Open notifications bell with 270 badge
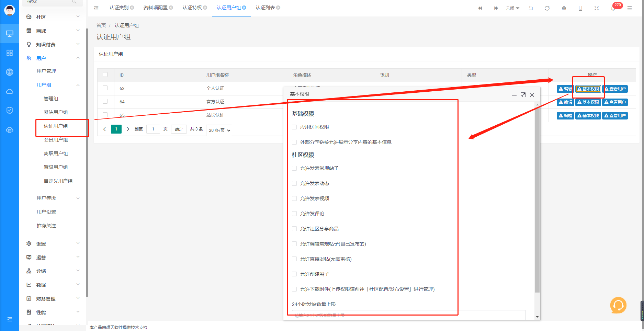Viewport: 644px width, 331px height. 613,8
